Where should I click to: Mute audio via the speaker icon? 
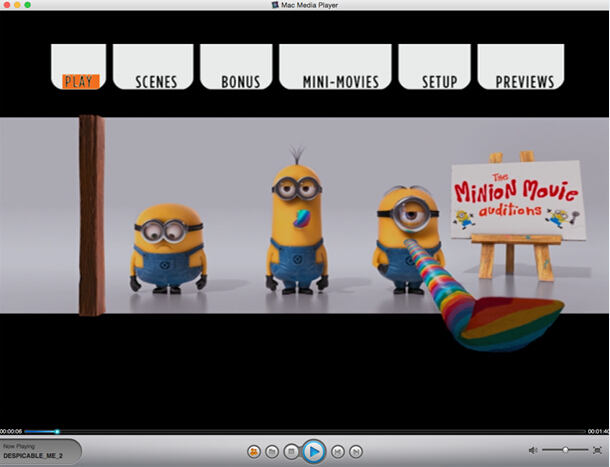click(x=533, y=450)
